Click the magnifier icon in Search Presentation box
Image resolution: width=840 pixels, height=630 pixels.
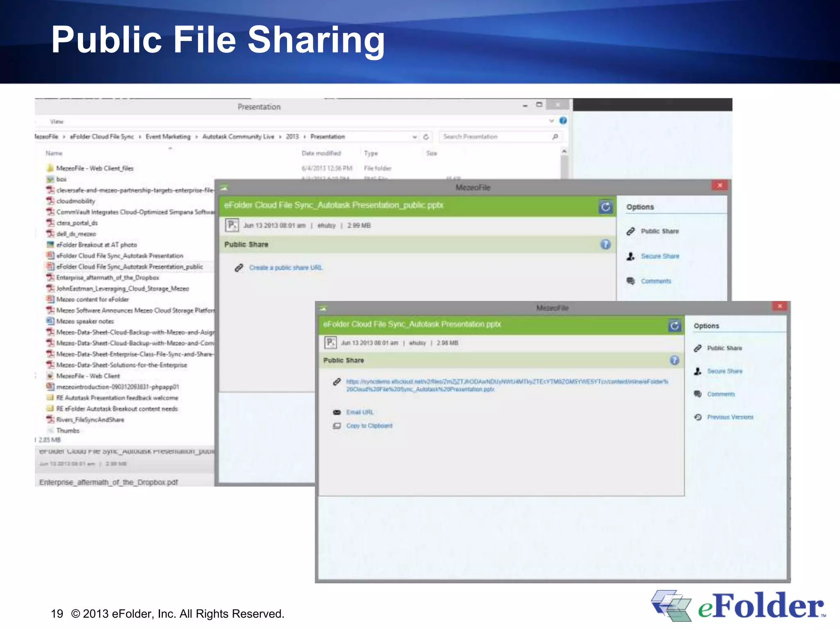[555, 137]
